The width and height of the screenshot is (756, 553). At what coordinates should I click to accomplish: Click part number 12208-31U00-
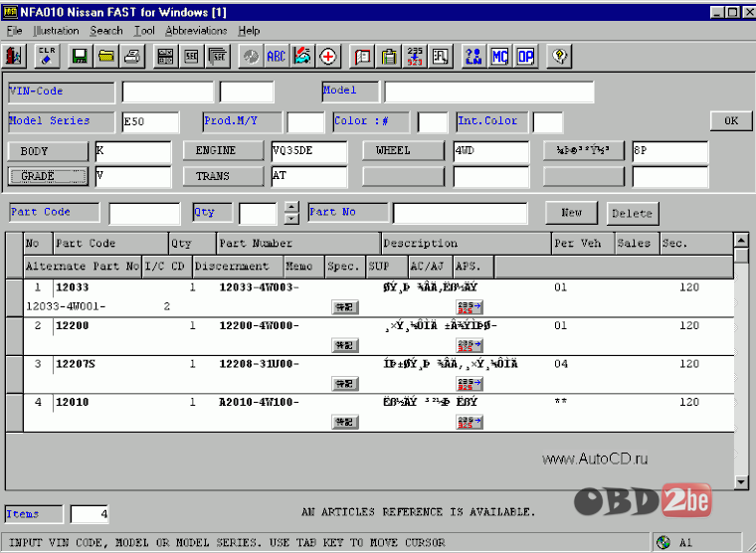coord(259,364)
